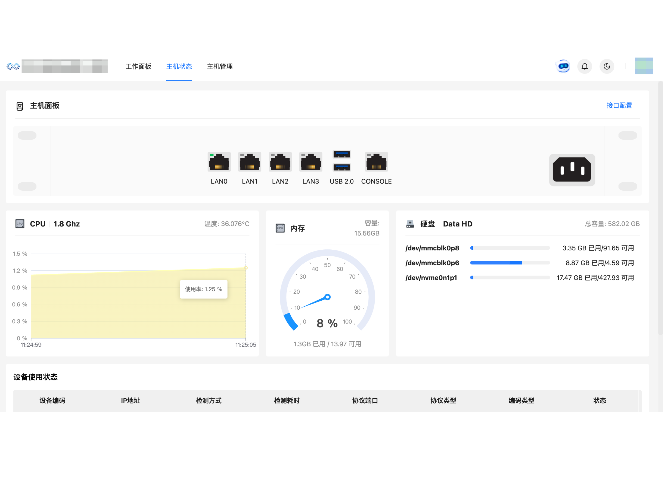Click the USB 2.0 port icon
Image resolution: width=671 pixels, height=480 pixels.
click(x=342, y=161)
